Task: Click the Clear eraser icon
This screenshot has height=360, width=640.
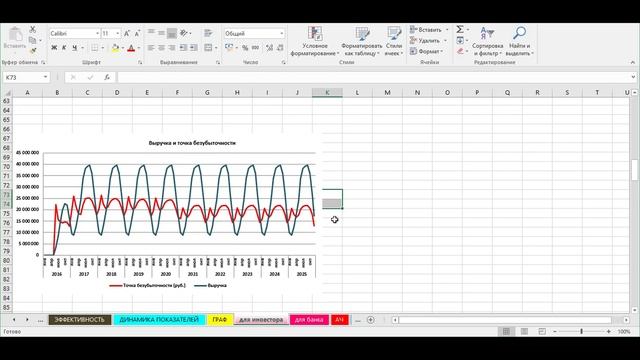Action: point(460,51)
